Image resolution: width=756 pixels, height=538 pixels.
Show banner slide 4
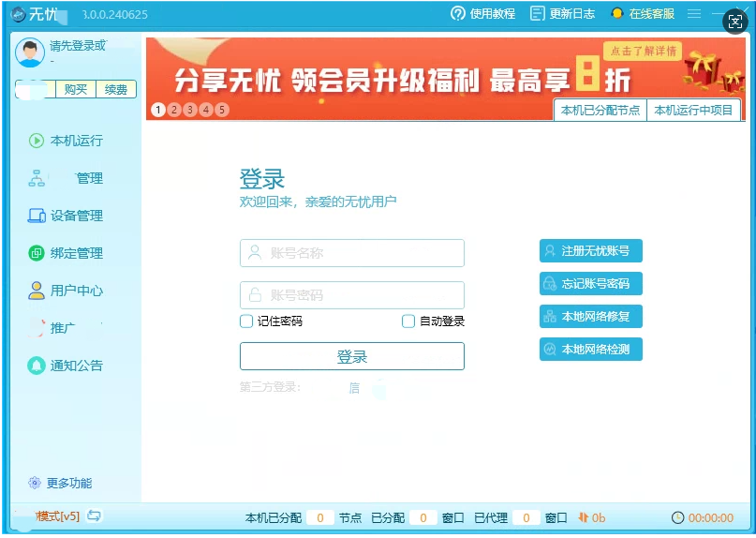(x=206, y=110)
